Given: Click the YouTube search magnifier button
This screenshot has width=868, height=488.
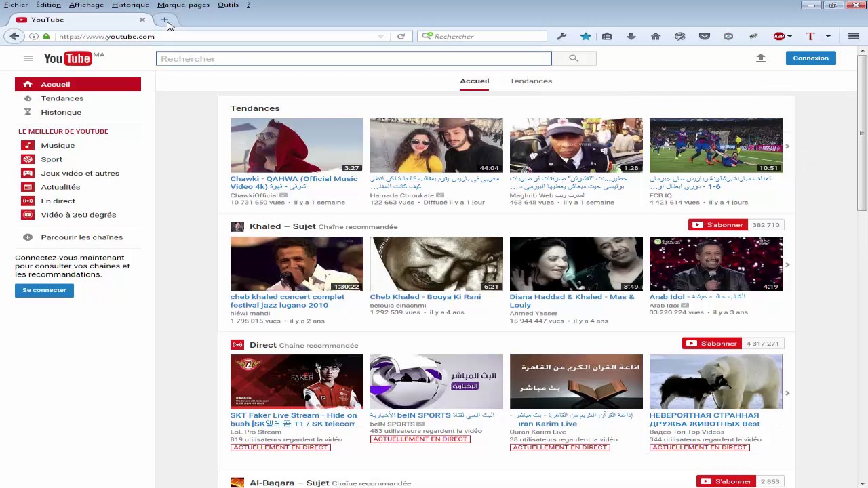Looking at the screenshot, I should tap(574, 58).
